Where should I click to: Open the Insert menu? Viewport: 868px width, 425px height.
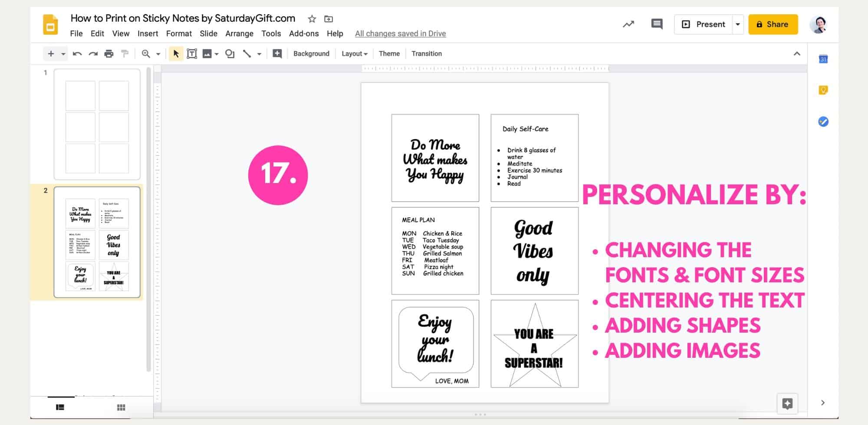pos(148,33)
